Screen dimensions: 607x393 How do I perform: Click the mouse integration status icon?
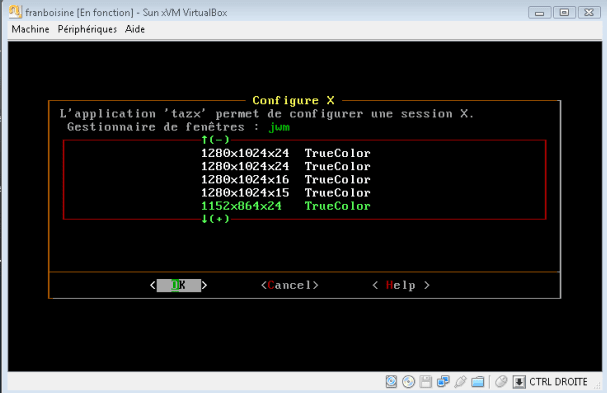click(501, 382)
